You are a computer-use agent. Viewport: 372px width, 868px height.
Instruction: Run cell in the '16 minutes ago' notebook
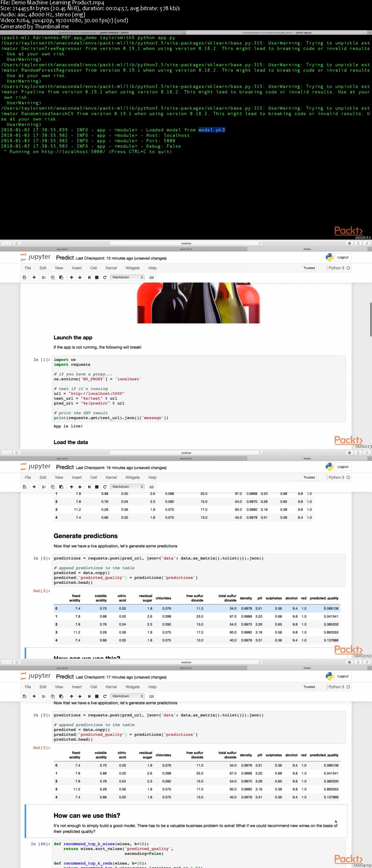point(89,487)
